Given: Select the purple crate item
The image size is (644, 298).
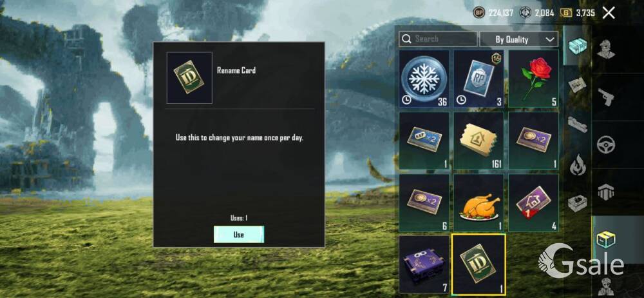Looking at the screenshot, I should [424, 264].
